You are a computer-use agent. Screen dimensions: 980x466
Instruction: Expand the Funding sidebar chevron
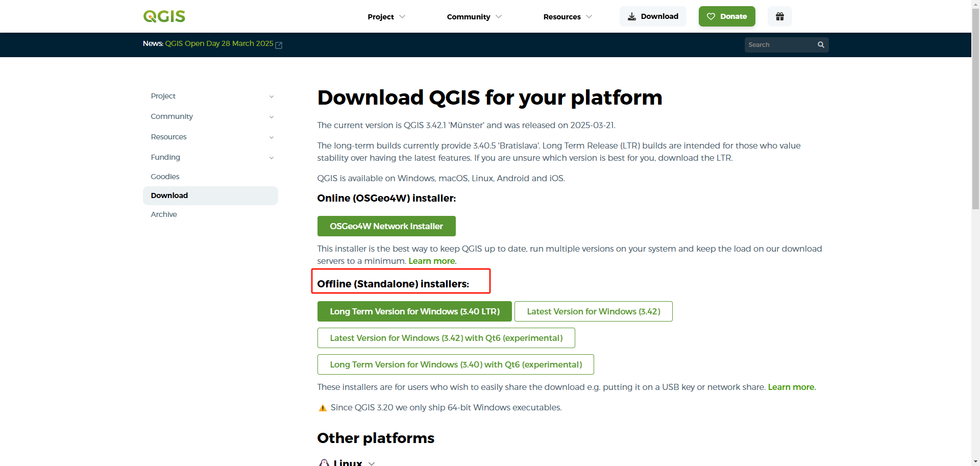pyautogui.click(x=272, y=158)
